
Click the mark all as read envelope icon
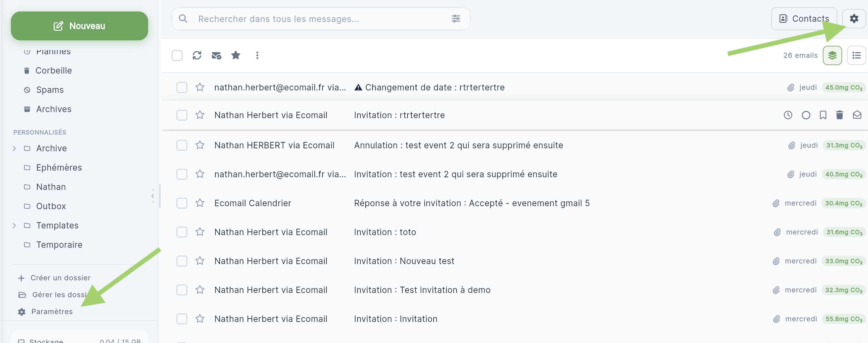tap(216, 55)
